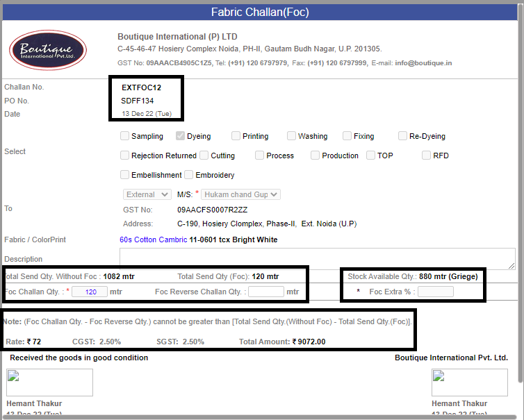Screen dimensions: 524x420
Task: Check the Embroidery box
Action: coord(189,175)
